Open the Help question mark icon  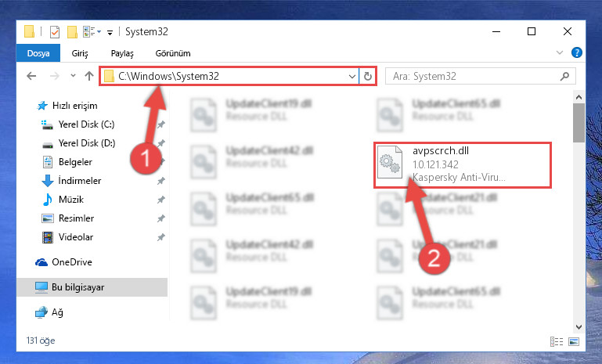pyautogui.click(x=576, y=52)
